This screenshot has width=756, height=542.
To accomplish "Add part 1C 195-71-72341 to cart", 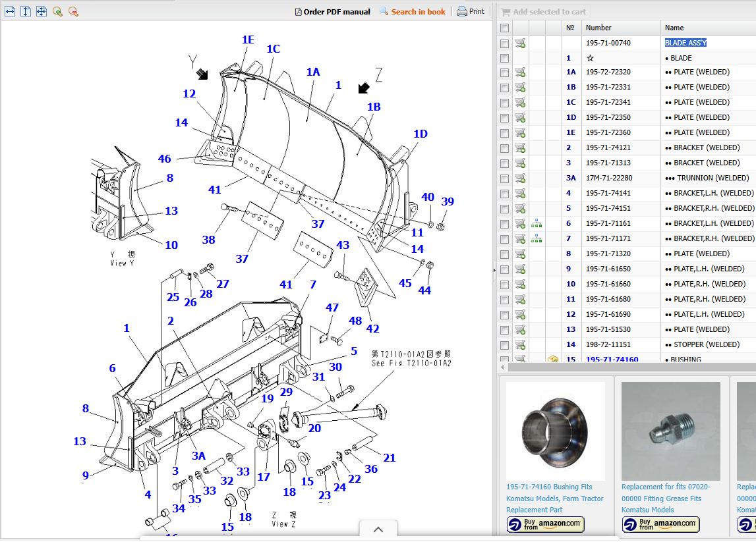I will tap(520, 103).
